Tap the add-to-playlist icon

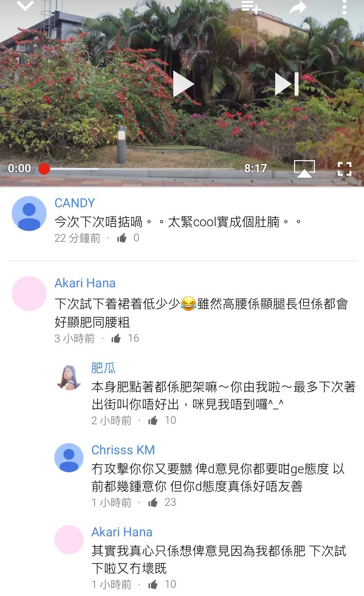coord(251,6)
